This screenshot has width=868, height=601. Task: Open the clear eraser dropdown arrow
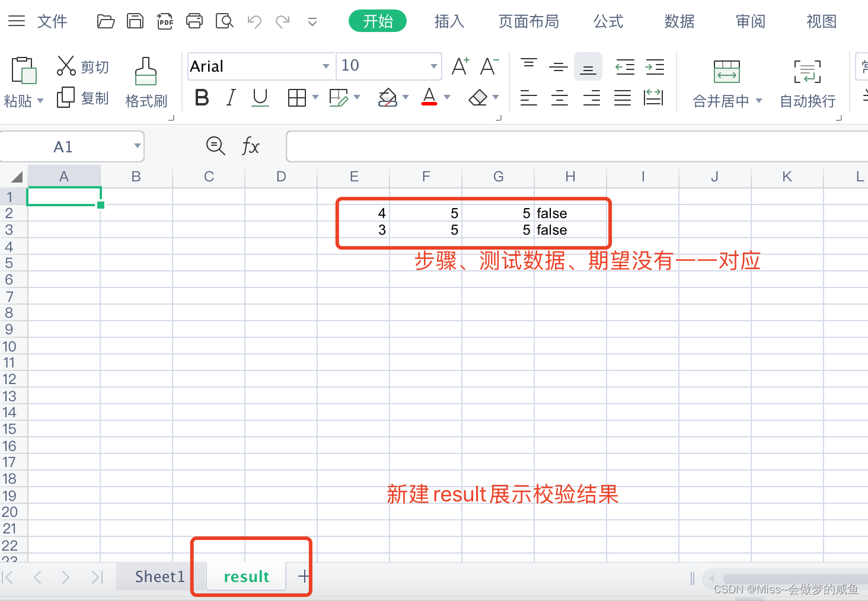point(496,97)
